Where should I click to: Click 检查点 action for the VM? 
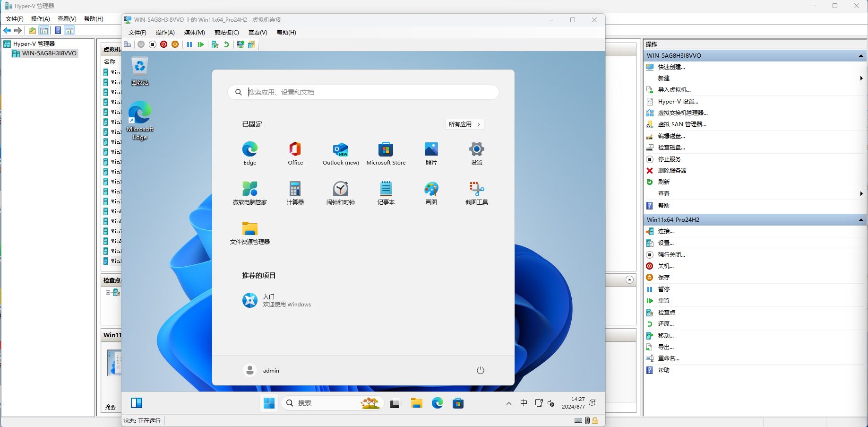click(667, 313)
